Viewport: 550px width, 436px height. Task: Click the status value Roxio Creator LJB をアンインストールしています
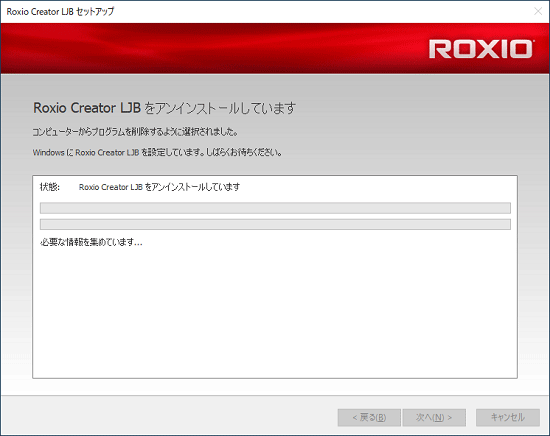tap(160, 187)
